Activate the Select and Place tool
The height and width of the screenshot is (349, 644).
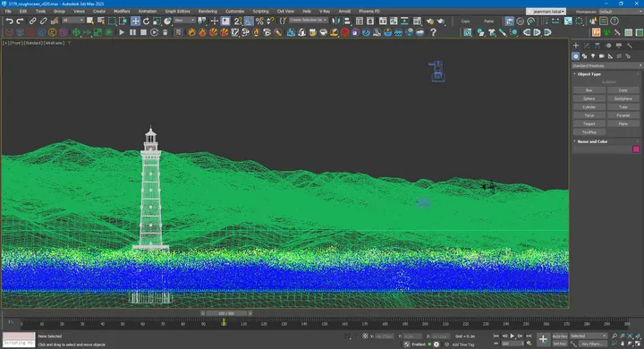pyautogui.click(x=167, y=21)
